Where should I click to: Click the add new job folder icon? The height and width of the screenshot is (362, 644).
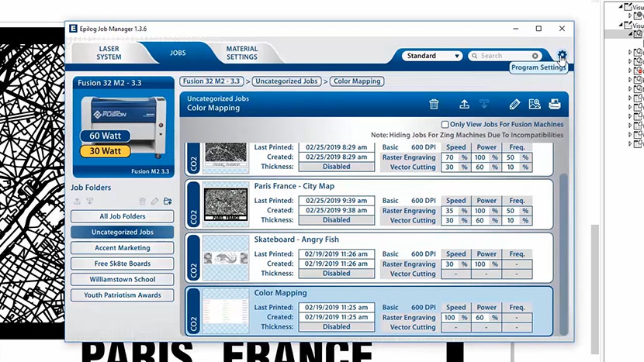168,202
